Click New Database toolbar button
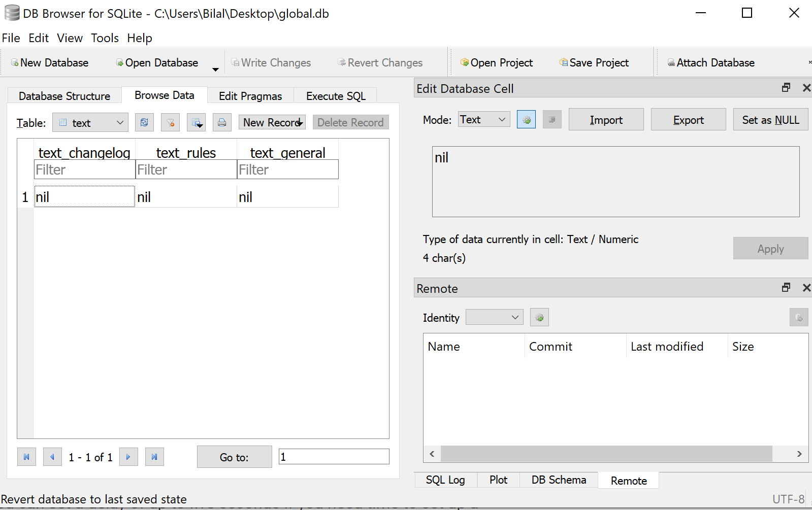 (x=50, y=62)
